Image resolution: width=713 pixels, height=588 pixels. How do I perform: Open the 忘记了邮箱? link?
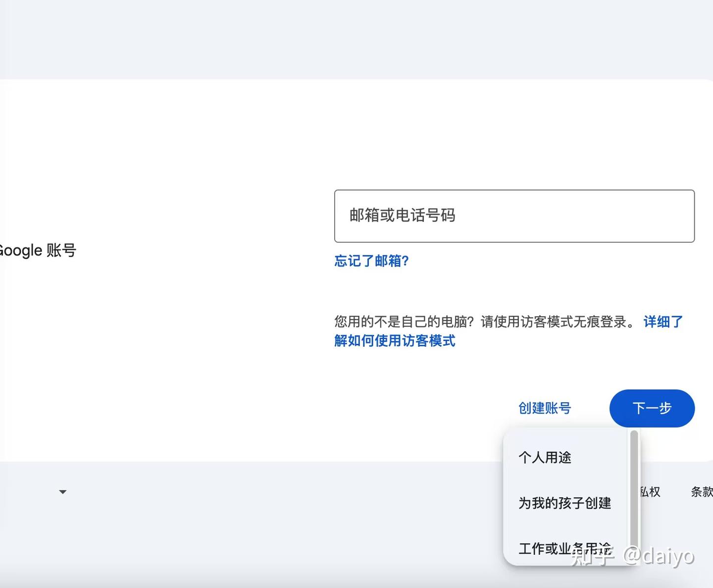(371, 261)
